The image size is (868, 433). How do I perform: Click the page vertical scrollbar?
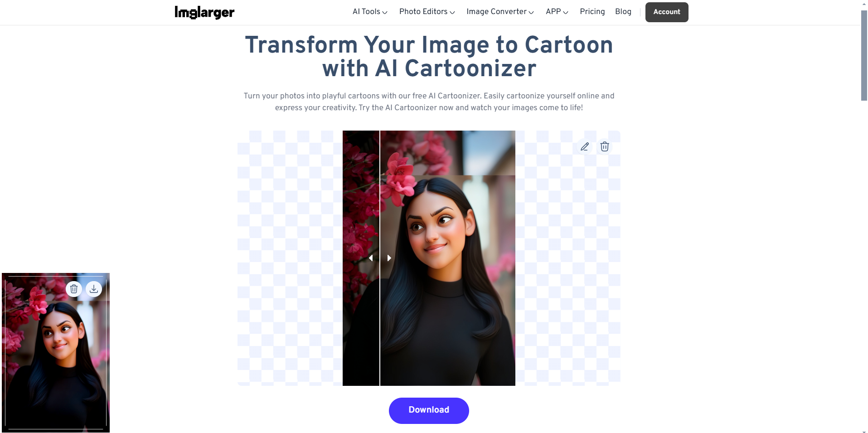click(864, 55)
